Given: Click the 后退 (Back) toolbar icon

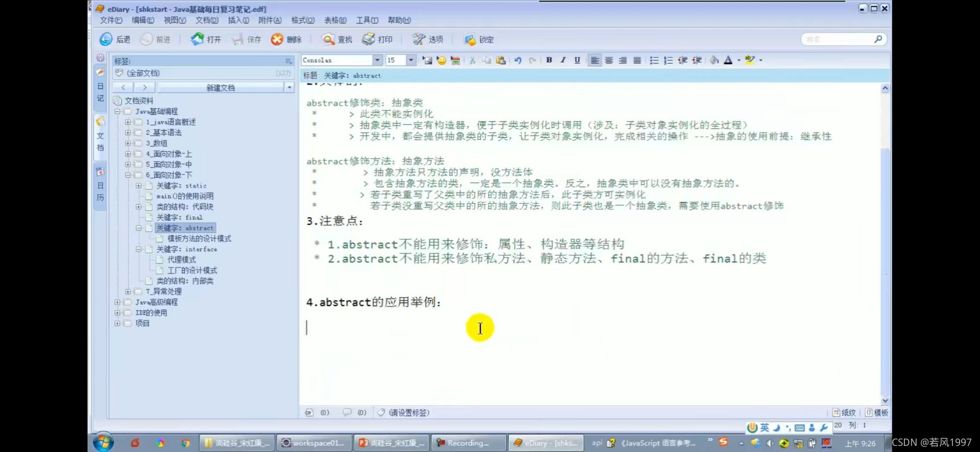Looking at the screenshot, I should [x=106, y=39].
